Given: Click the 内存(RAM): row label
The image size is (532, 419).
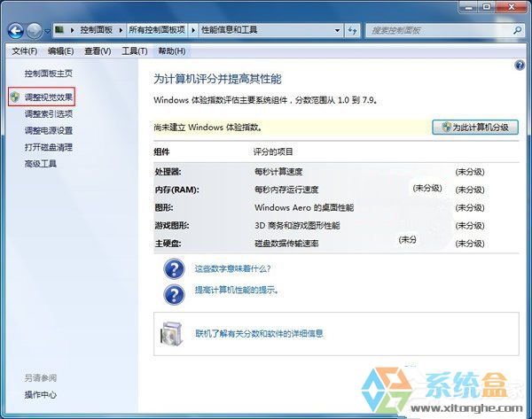Looking at the screenshot, I should (x=176, y=190).
